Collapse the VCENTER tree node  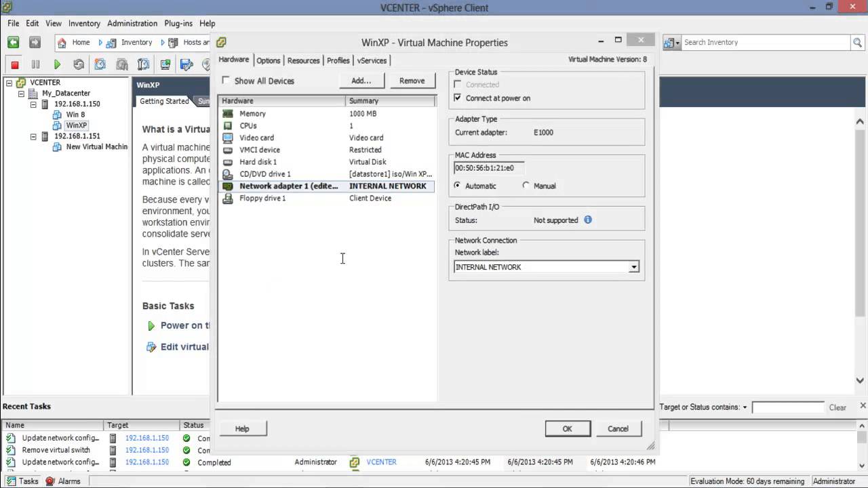coord(9,82)
